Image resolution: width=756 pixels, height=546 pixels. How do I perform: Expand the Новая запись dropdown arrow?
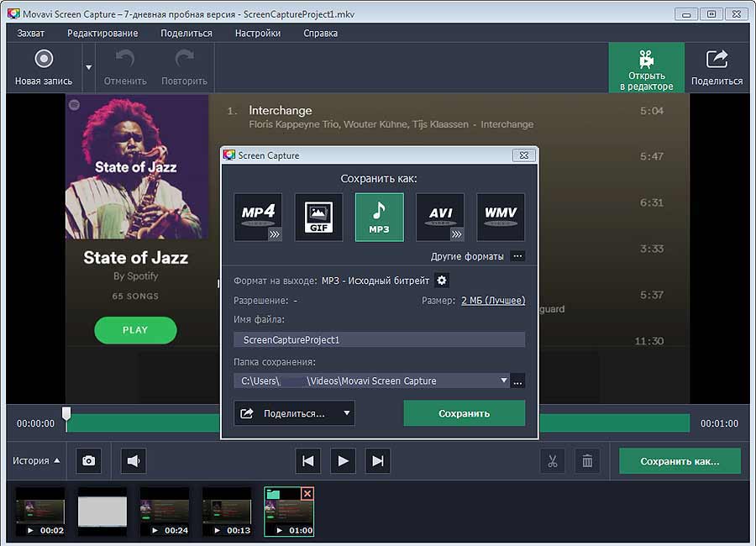click(89, 67)
